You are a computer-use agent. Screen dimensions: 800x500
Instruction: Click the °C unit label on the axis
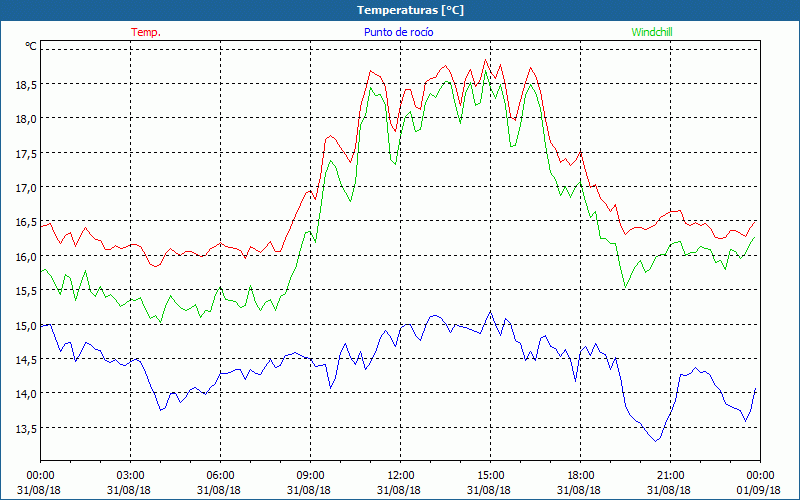31,46
